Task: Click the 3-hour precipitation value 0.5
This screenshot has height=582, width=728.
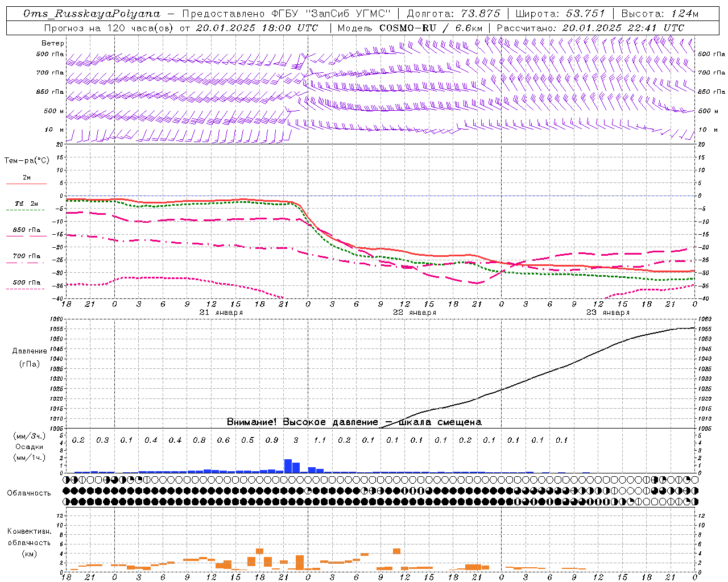Action: click(247, 440)
